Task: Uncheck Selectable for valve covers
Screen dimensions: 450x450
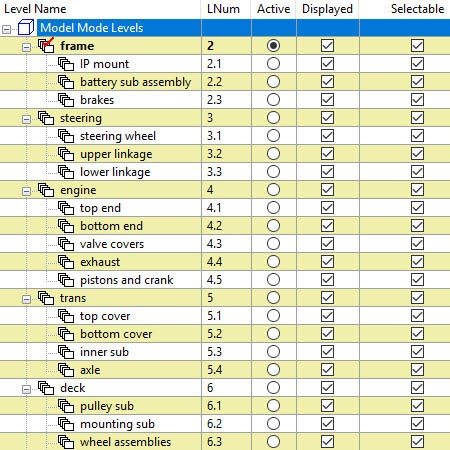Action: pos(417,244)
